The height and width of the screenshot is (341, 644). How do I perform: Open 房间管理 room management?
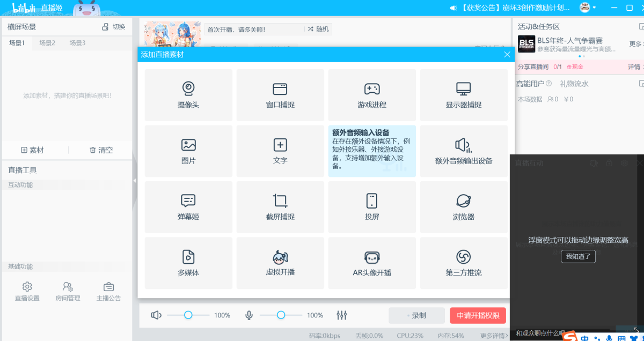(x=68, y=291)
